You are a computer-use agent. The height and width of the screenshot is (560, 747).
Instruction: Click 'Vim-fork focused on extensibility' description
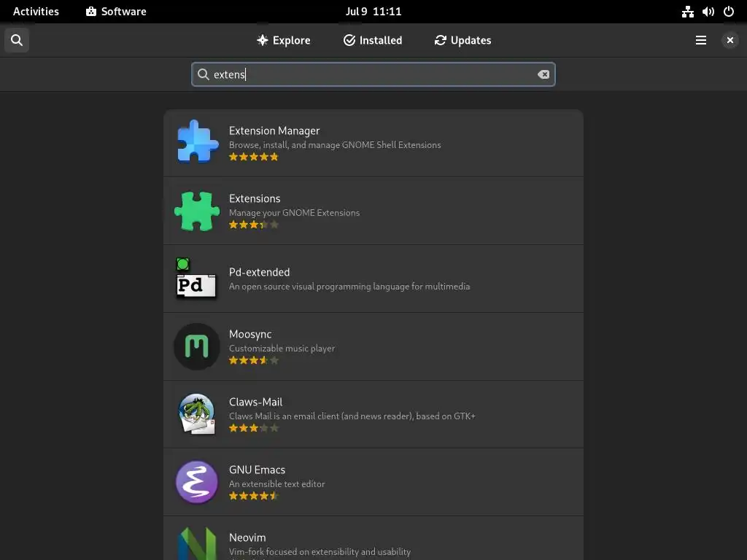[320, 552]
